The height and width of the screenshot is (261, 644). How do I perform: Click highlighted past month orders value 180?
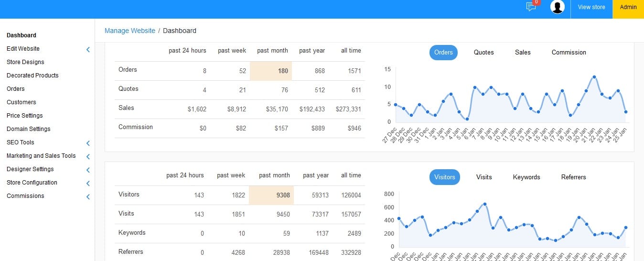[283, 71]
